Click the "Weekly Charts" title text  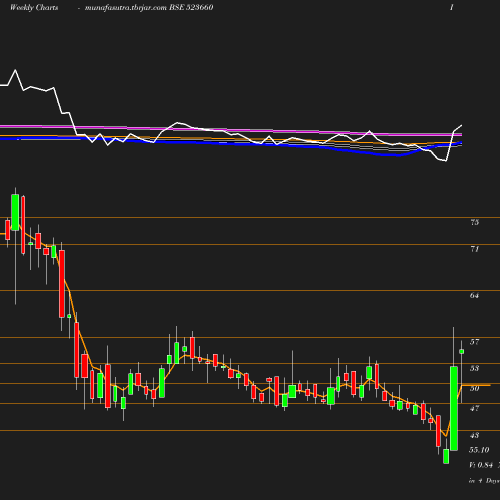[x=34, y=7]
